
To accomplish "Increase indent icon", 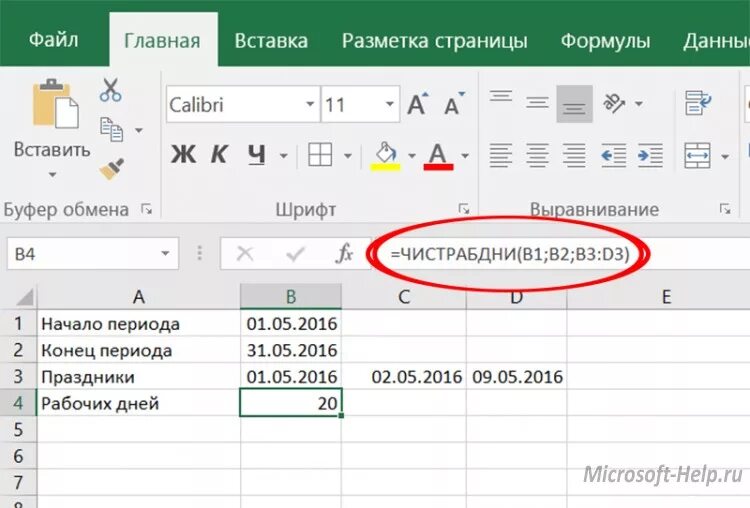I will [650, 155].
